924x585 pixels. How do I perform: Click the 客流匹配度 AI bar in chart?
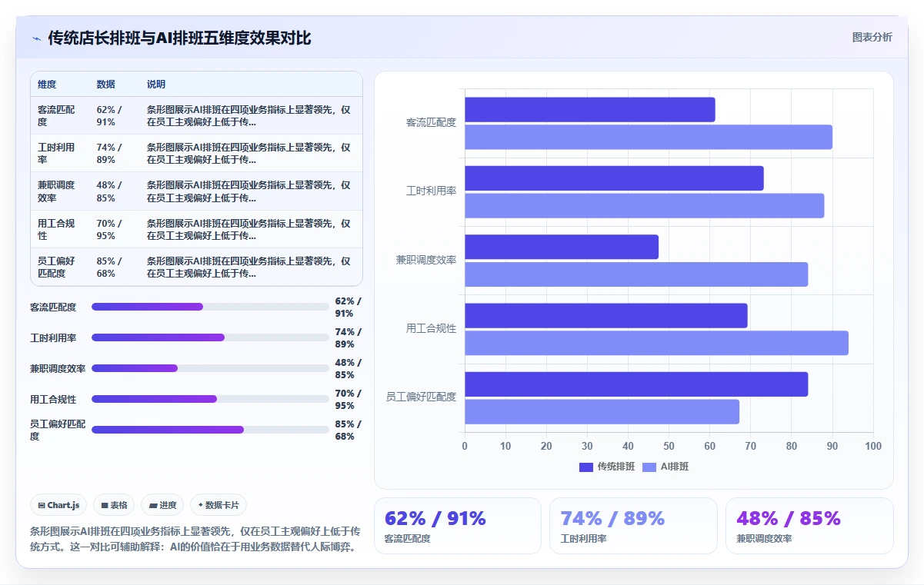point(649,137)
